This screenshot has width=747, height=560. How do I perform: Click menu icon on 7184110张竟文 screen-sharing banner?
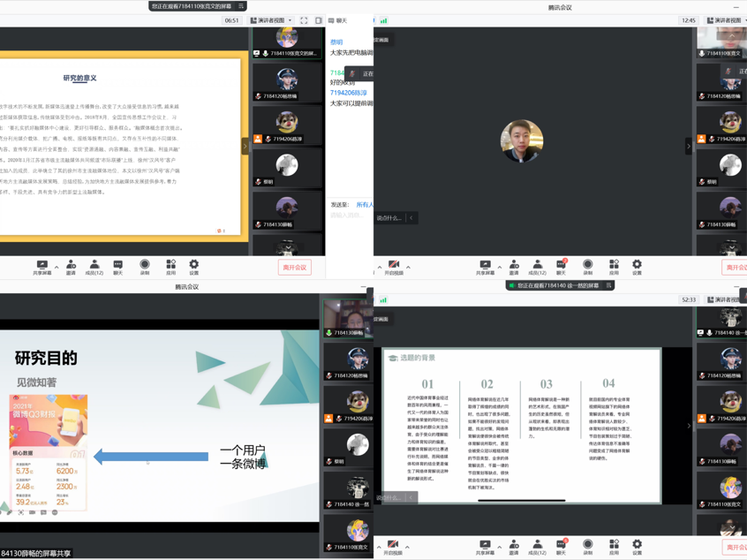pyautogui.click(x=241, y=6)
